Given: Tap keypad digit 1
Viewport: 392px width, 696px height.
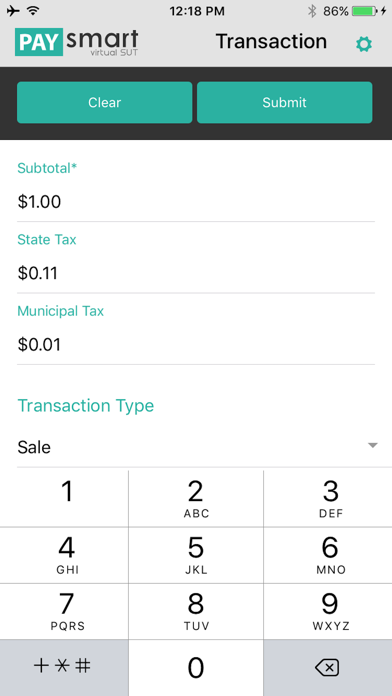Looking at the screenshot, I should click(64, 498).
